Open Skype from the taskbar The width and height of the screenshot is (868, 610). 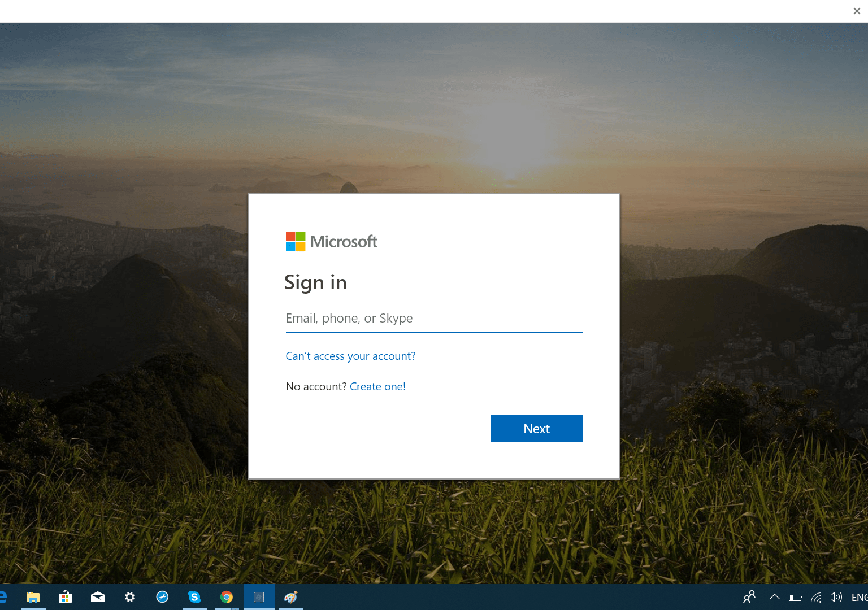click(194, 596)
